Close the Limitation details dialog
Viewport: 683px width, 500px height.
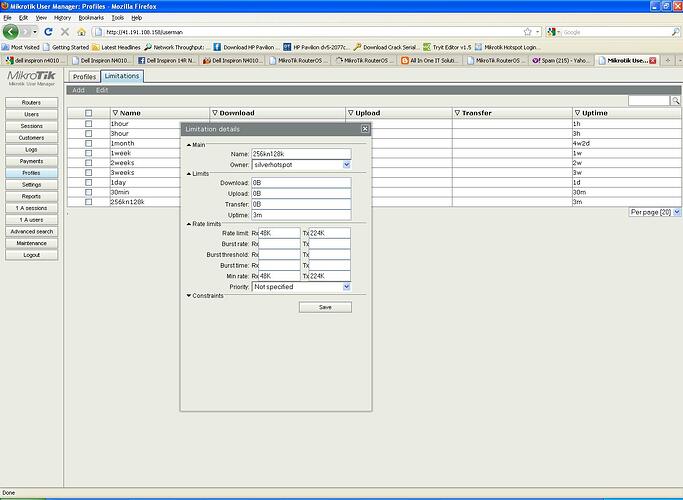click(x=365, y=129)
